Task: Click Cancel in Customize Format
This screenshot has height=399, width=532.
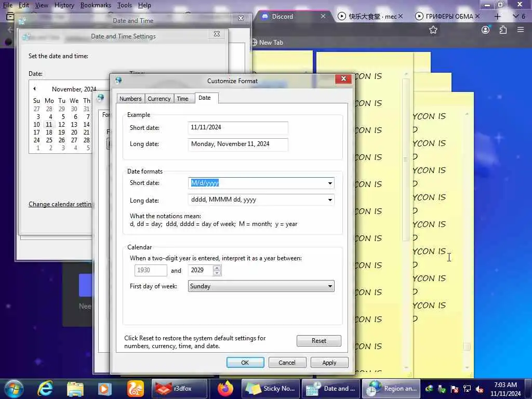Action: click(x=287, y=362)
